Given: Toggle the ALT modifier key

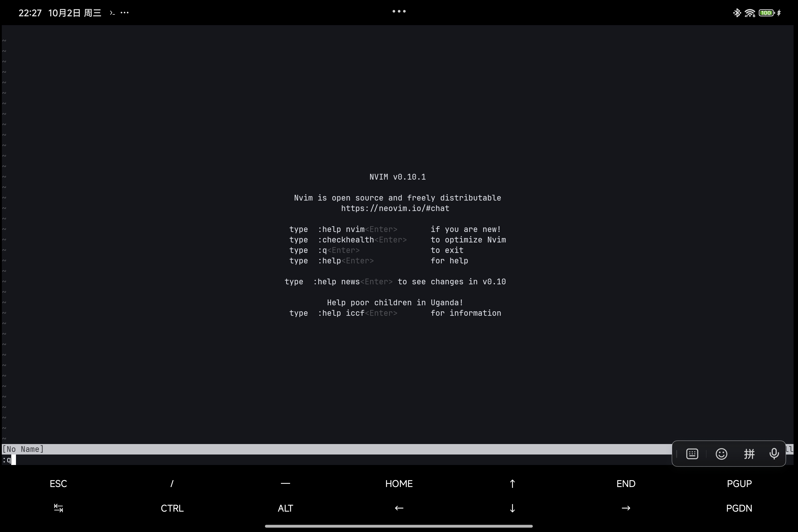Looking at the screenshot, I should [x=285, y=508].
